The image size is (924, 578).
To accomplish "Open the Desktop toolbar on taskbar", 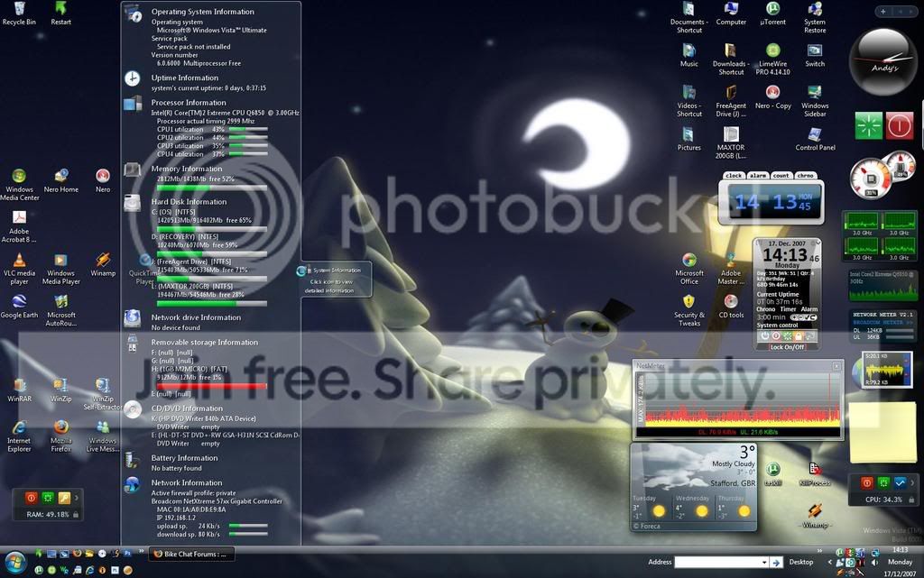I will point(801,562).
